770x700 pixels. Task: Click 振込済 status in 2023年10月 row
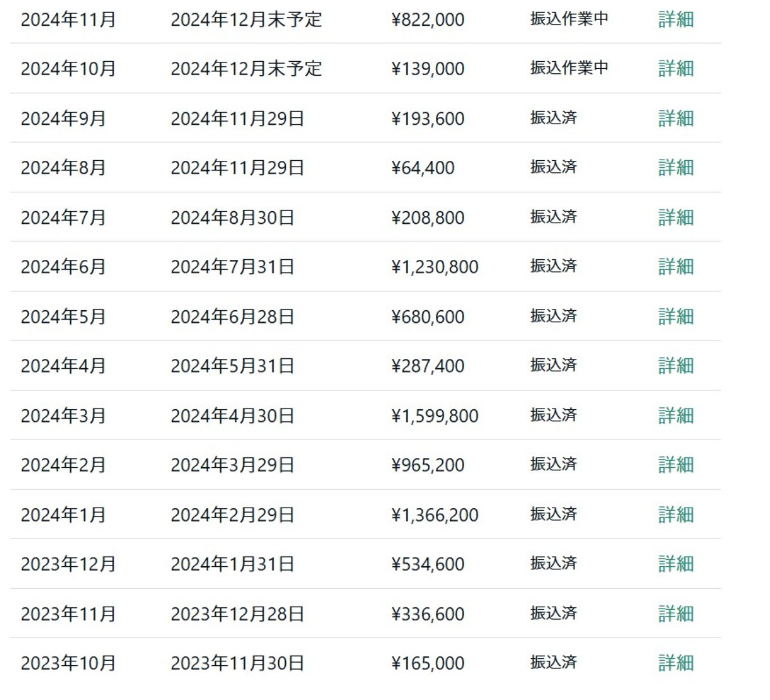click(553, 663)
